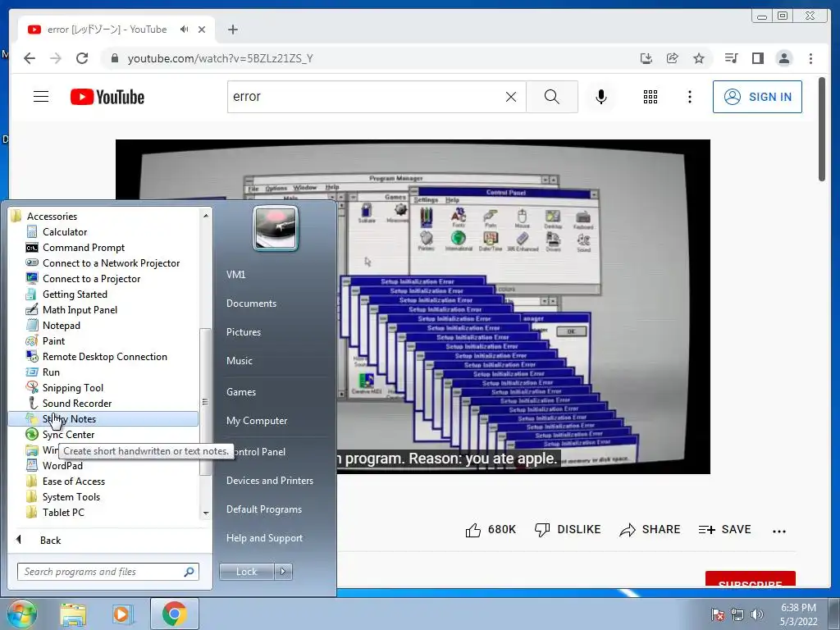
Task: Open Connect to a Projector entry
Action: click(x=91, y=279)
